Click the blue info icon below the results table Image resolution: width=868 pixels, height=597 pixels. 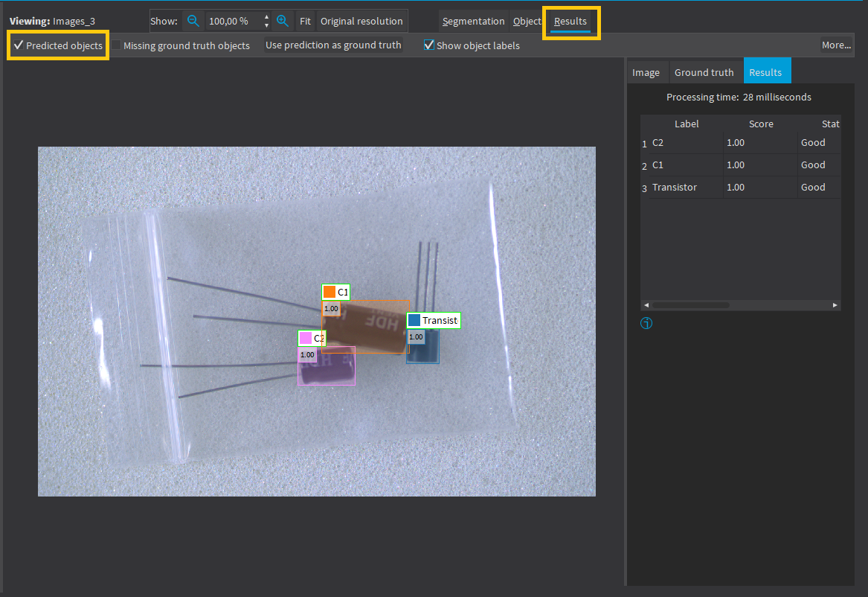[646, 323]
